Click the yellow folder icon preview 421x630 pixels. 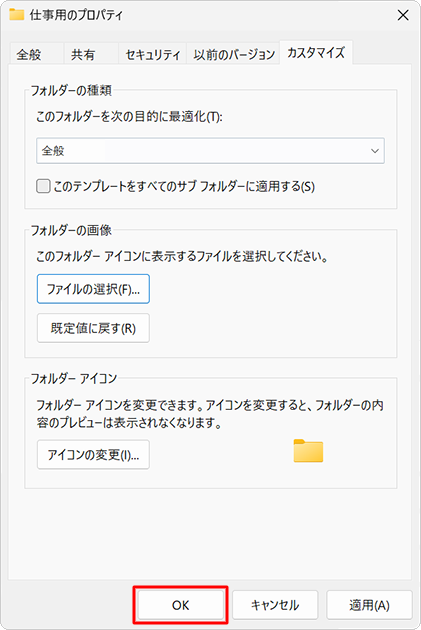(308, 451)
